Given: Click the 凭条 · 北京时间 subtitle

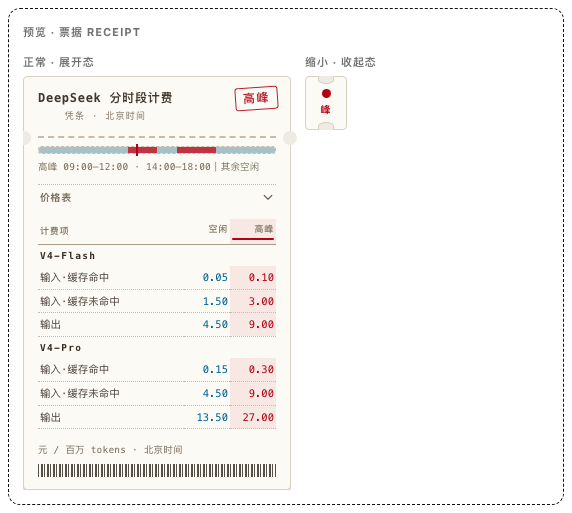Looking at the screenshot, I should [105, 116].
